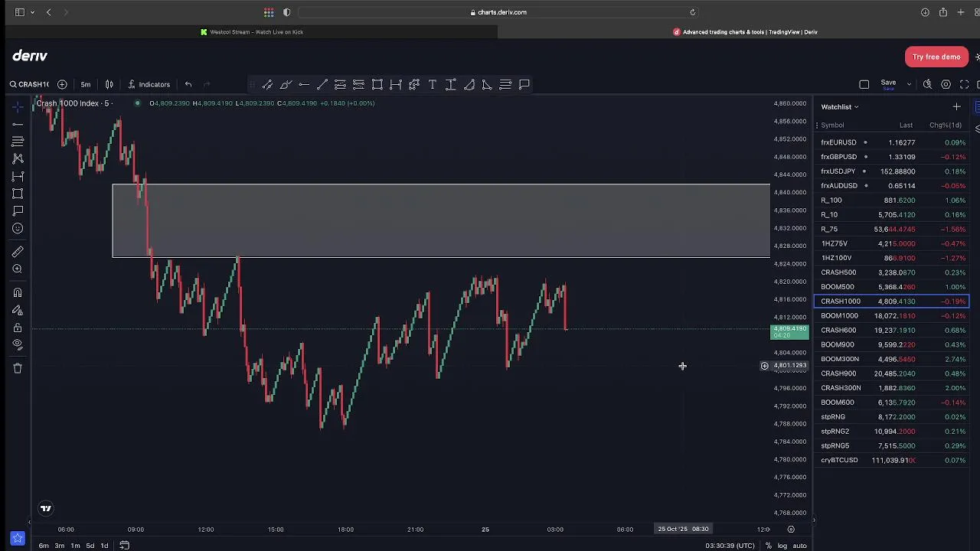Select the 5d time range
980x551 pixels.
coord(90,546)
